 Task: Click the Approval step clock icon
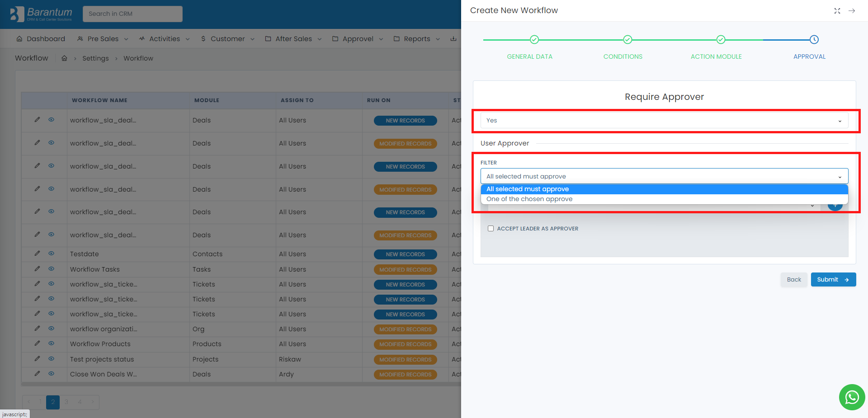814,40
